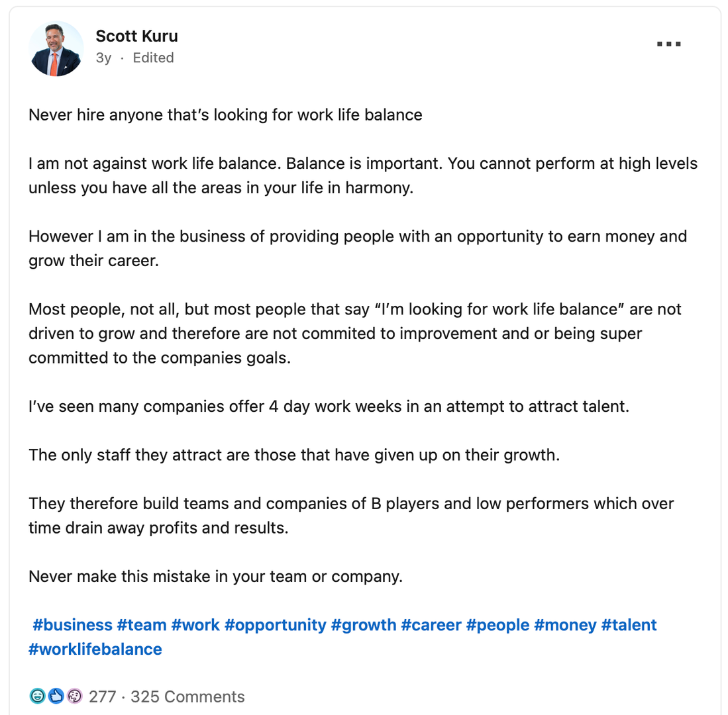728x715 pixels.
Task: Select the #opportunity hashtag
Action: click(x=275, y=625)
